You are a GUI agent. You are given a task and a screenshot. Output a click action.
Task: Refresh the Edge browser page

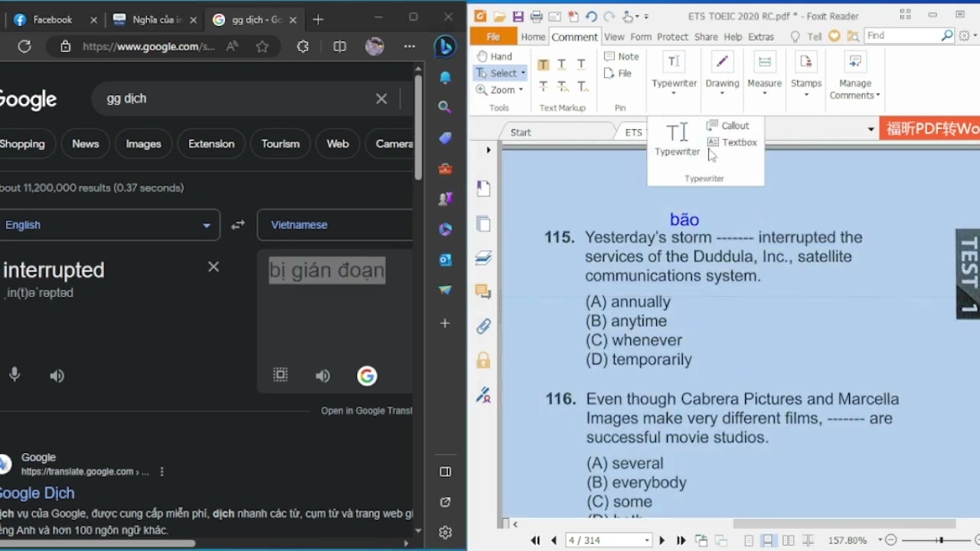[x=24, y=47]
